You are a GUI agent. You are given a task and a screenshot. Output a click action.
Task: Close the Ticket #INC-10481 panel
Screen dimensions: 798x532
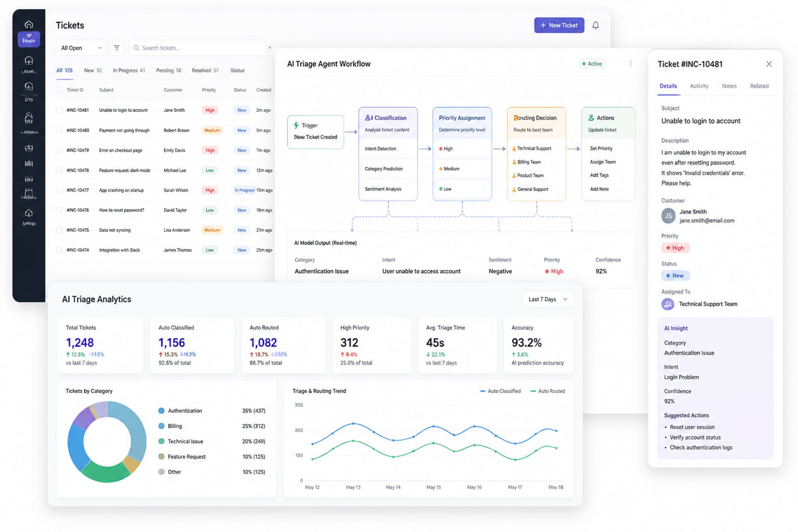click(x=769, y=64)
